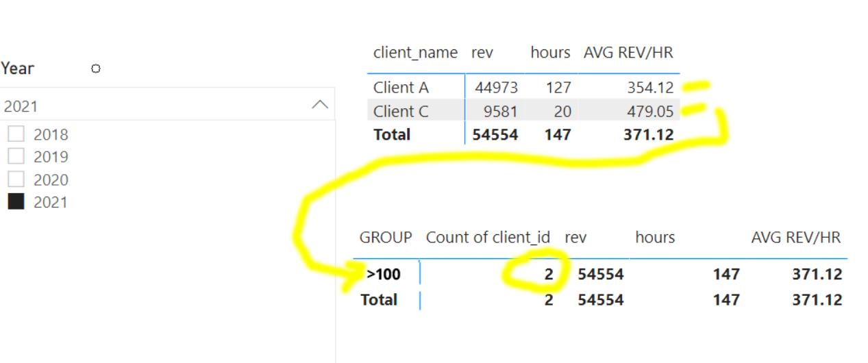868x363 pixels.
Task: Click the count 2 in >100 row
Action: tap(549, 275)
